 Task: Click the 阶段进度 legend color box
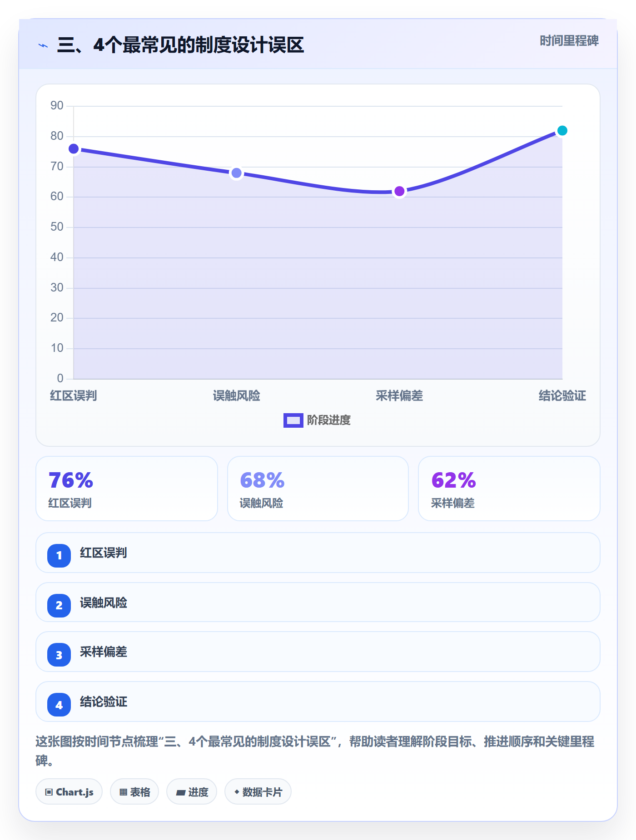pos(293,420)
